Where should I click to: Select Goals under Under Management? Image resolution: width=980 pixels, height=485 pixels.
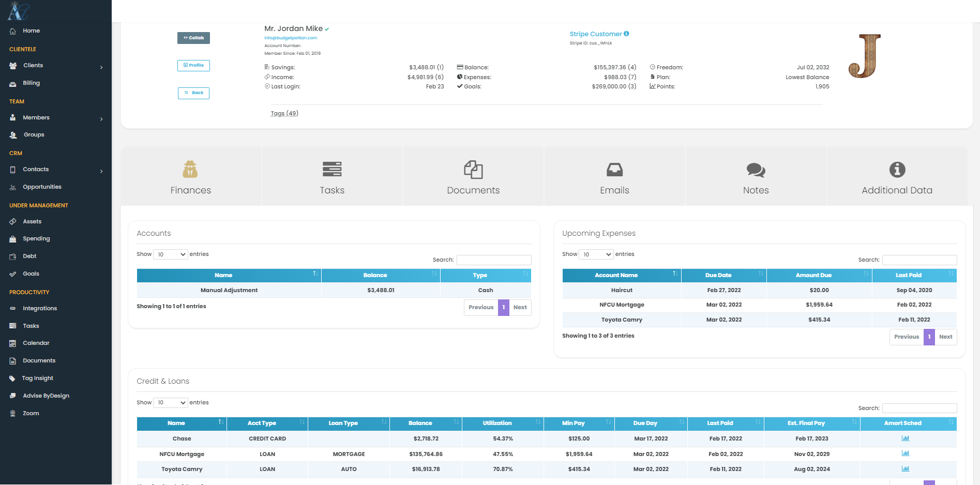[31, 274]
